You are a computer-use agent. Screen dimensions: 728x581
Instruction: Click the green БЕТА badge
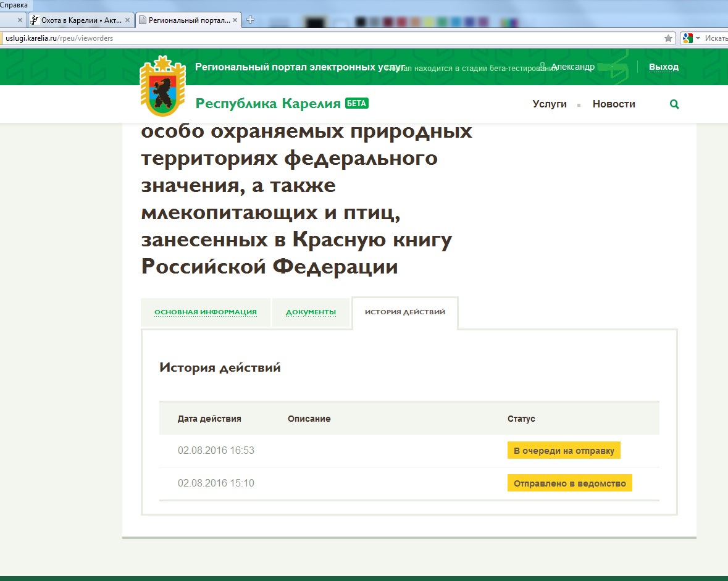click(x=356, y=103)
